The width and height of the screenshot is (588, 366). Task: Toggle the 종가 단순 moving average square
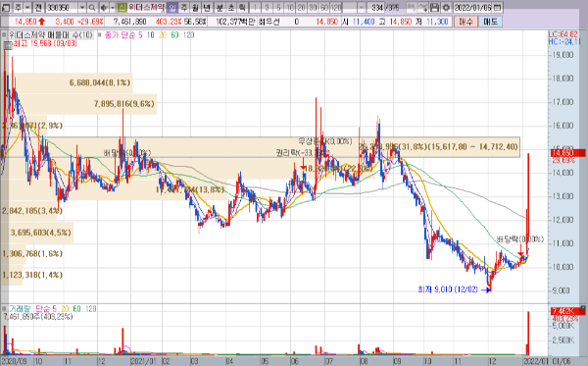click(100, 35)
